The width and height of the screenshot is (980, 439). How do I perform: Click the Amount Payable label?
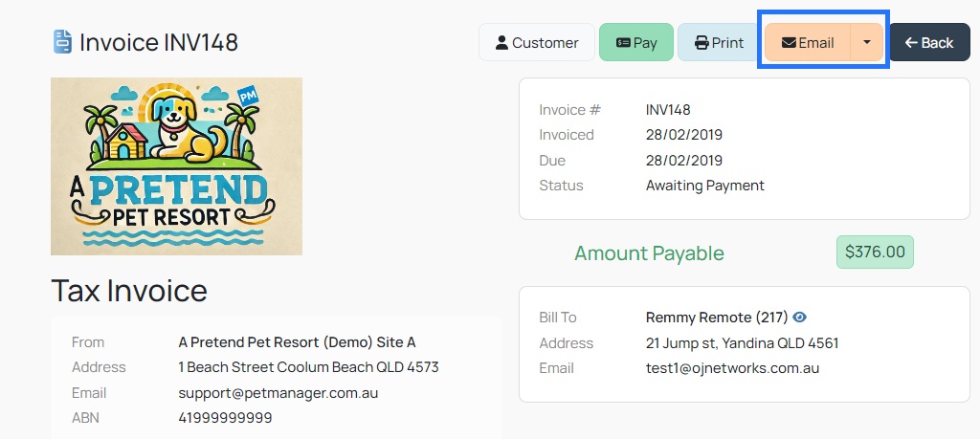point(649,252)
